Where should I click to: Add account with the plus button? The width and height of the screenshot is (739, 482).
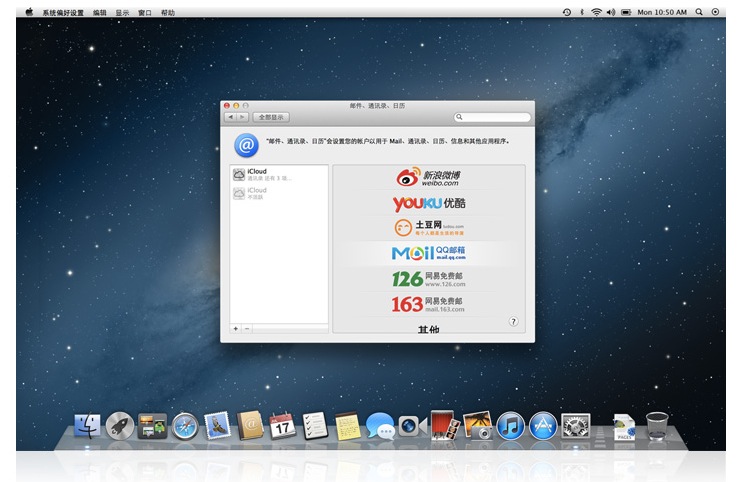click(236, 328)
